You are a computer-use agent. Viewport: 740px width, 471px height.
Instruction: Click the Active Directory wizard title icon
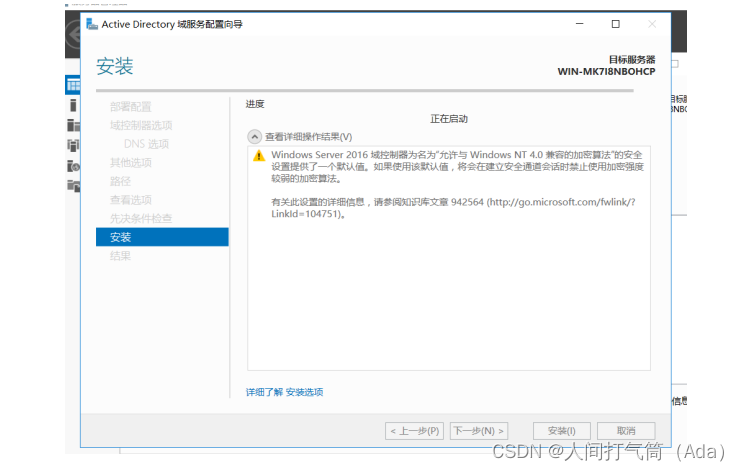coord(92,24)
